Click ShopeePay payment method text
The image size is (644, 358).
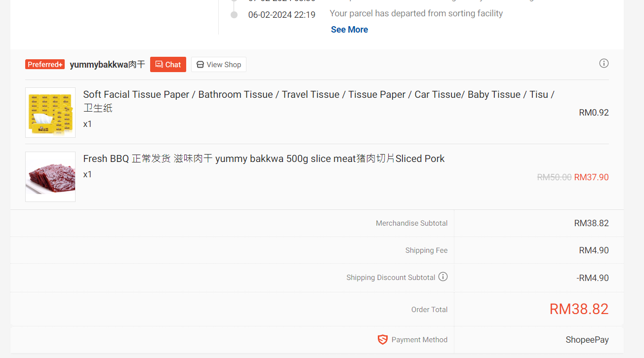pyautogui.click(x=587, y=340)
